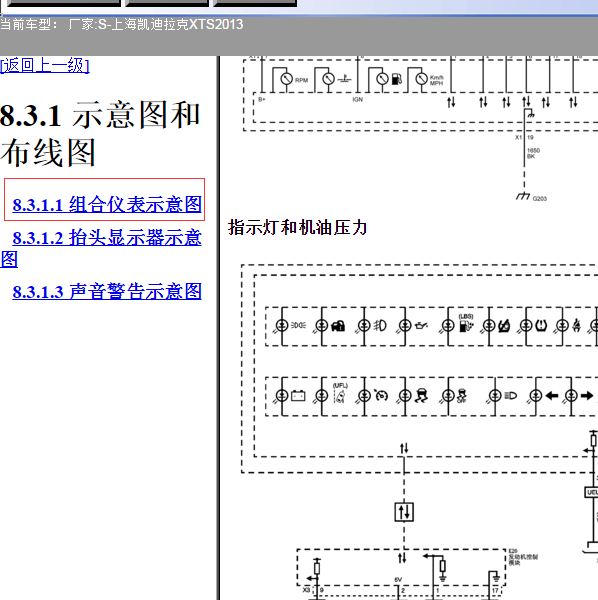Click the RPM tachometer gauge symbol

287,80
